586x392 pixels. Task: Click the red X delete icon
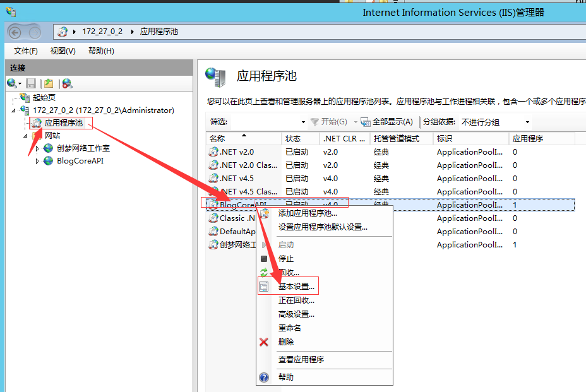pyautogui.click(x=264, y=342)
